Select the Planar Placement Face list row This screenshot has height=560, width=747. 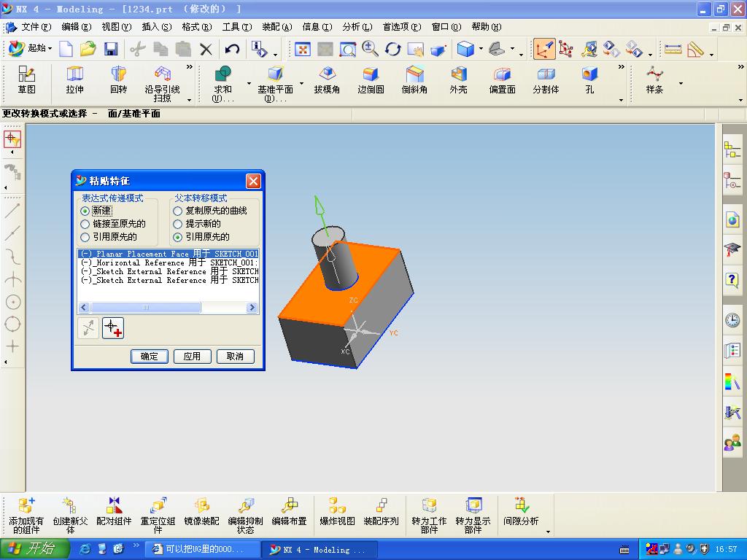point(169,254)
